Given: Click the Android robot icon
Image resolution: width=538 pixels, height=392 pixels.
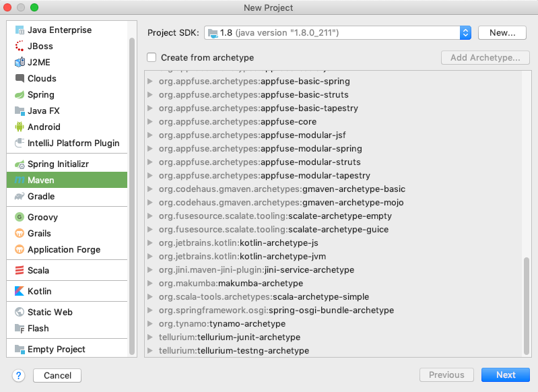Looking at the screenshot, I should pos(19,127).
